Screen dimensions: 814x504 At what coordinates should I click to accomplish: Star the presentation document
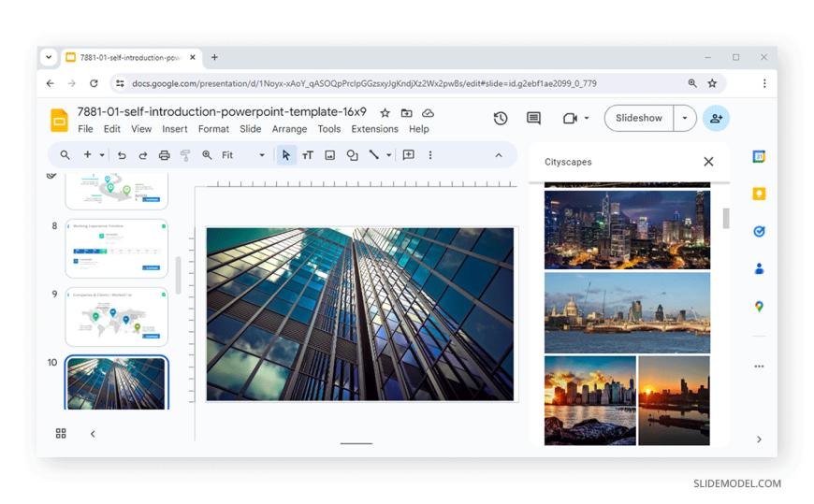pos(385,113)
